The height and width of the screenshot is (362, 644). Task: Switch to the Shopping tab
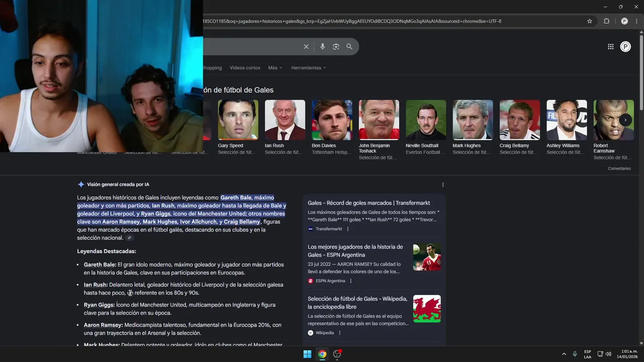coord(212,68)
